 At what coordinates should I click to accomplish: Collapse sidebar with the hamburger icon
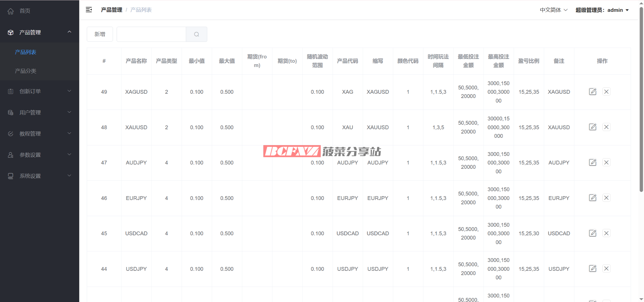[x=89, y=10]
